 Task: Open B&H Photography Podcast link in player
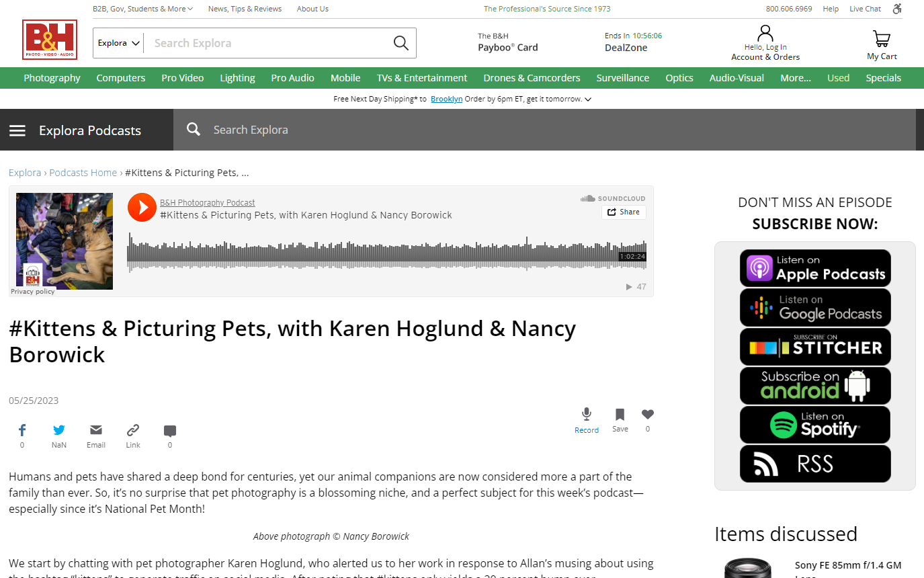coord(208,202)
